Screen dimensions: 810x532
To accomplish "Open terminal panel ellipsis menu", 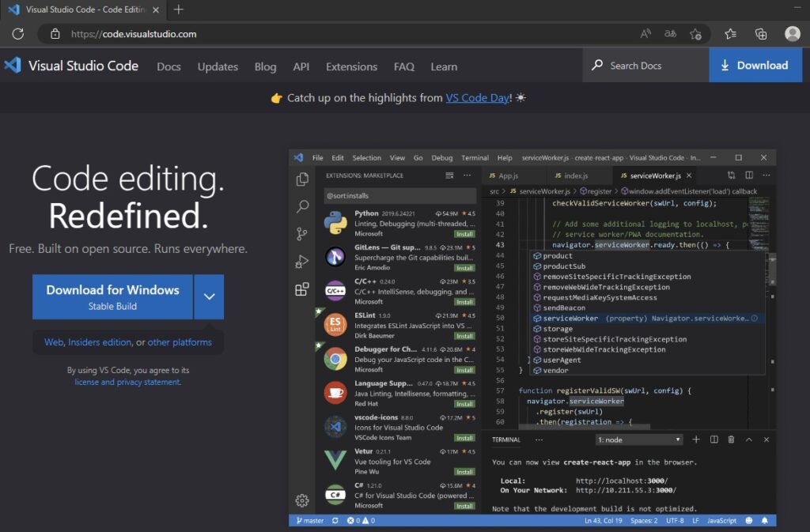I will (539, 440).
